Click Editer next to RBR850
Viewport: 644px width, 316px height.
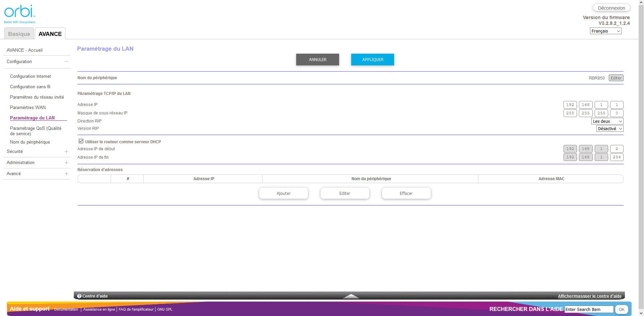click(x=616, y=78)
